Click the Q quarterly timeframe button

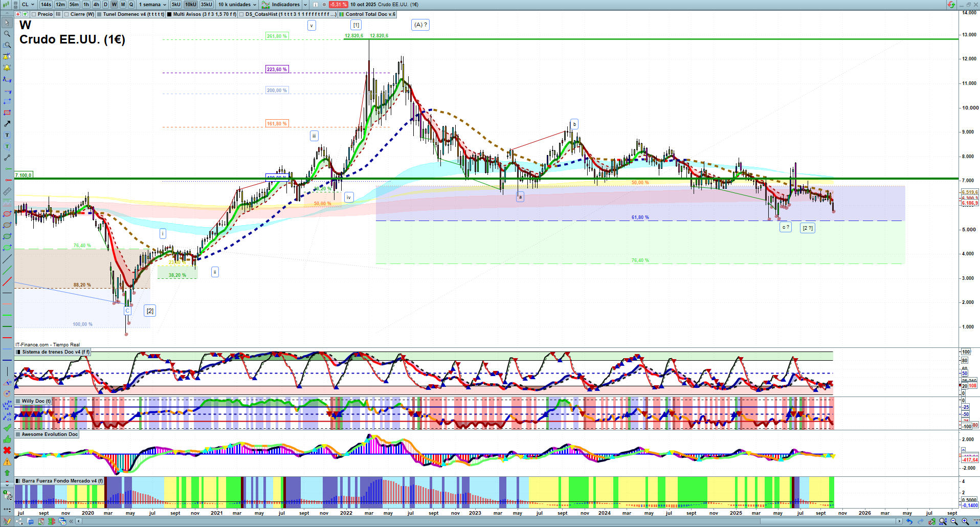131,5
